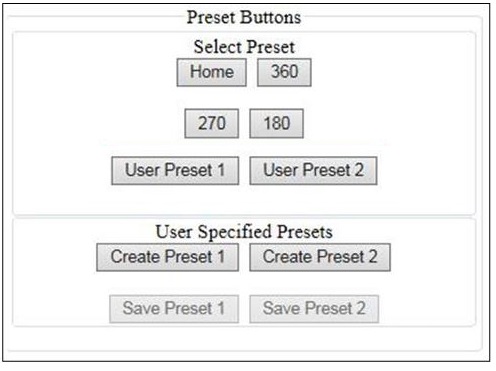Recall the first user preset
Viewport: 496px width, 371px height.
(175, 170)
